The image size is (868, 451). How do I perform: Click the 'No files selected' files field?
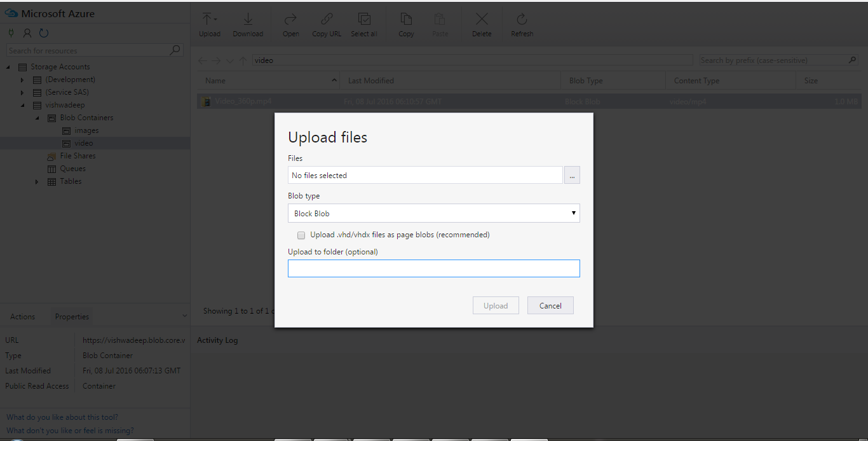point(425,175)
